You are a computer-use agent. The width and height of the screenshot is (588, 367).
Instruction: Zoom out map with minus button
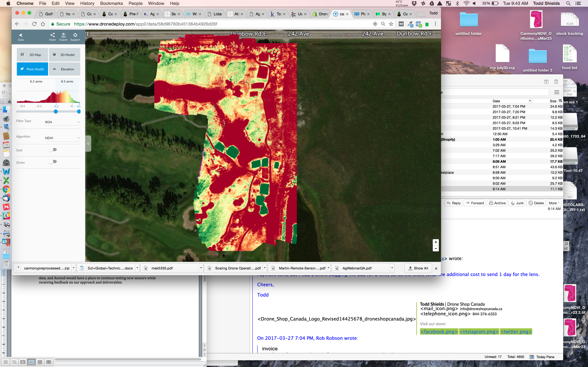(436, 248)
